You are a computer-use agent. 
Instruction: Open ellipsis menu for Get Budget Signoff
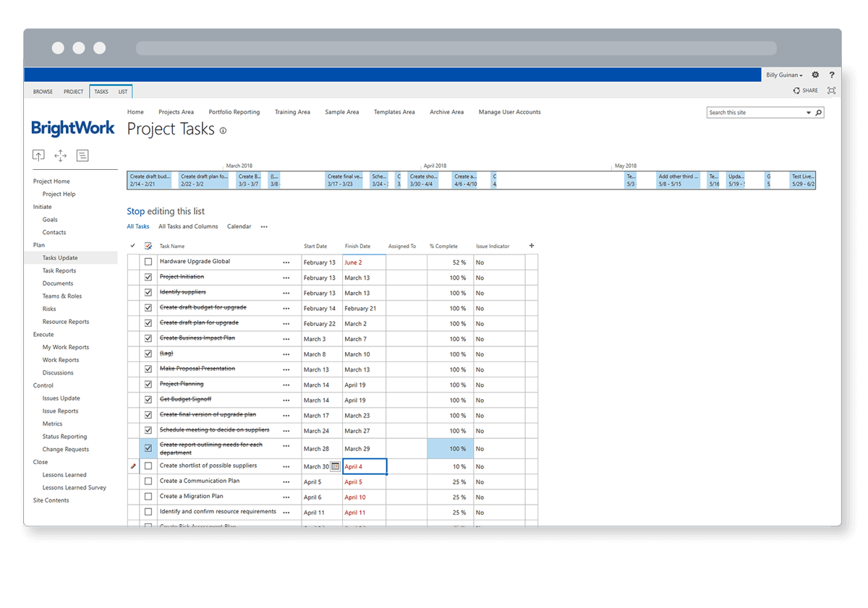point(286,400)
